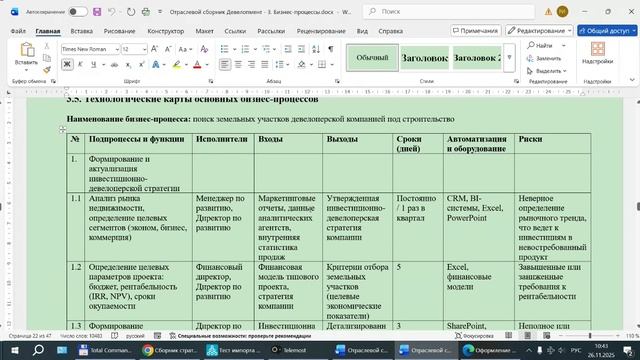Click the decrease indent icon
Image resolution: width=640 pixels, height=360 pixels.
(x=288, y=49)
